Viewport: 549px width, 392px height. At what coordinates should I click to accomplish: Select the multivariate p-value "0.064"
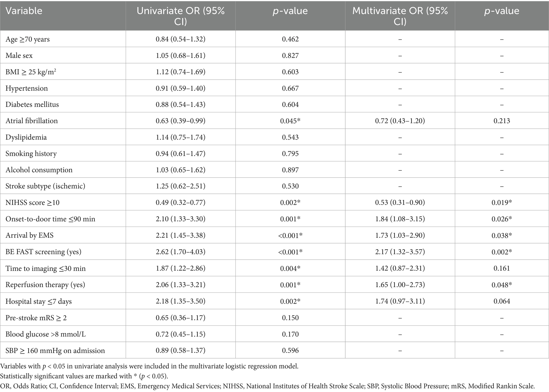502,301
